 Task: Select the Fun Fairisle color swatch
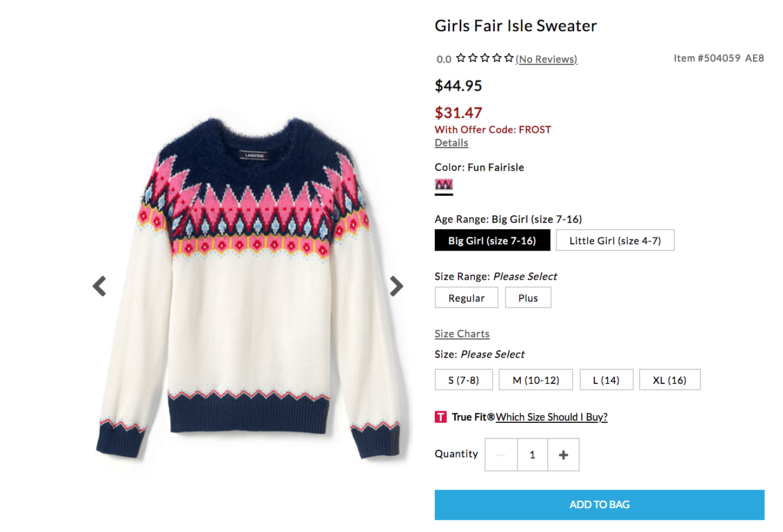444,185
